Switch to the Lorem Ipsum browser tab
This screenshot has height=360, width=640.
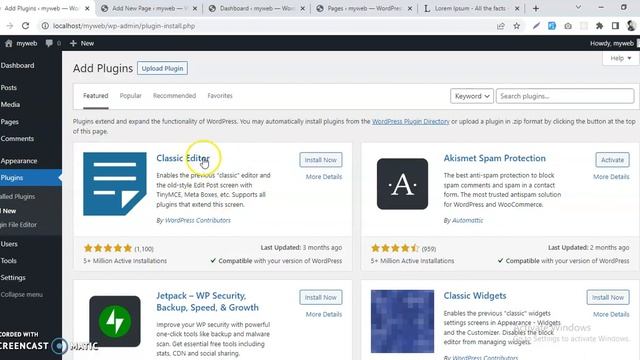click(x=471, y=8)
